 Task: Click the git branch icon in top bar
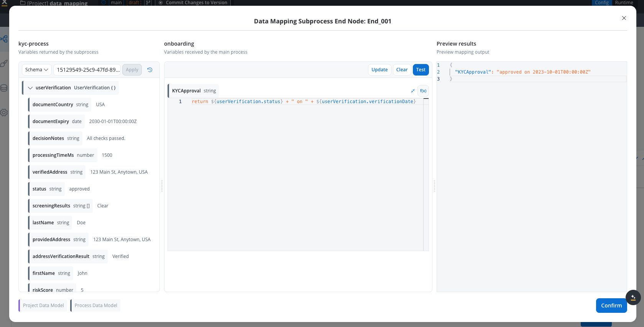point(148,3)
